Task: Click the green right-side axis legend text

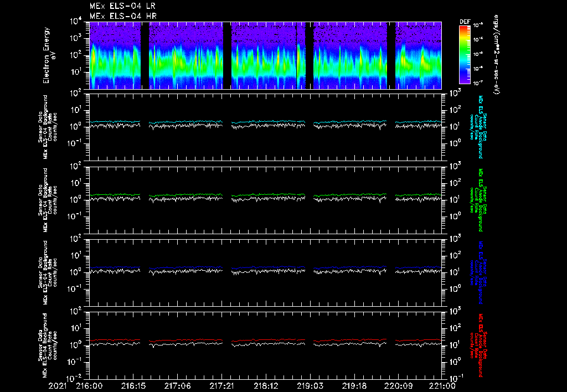Action: coord(478,200)
